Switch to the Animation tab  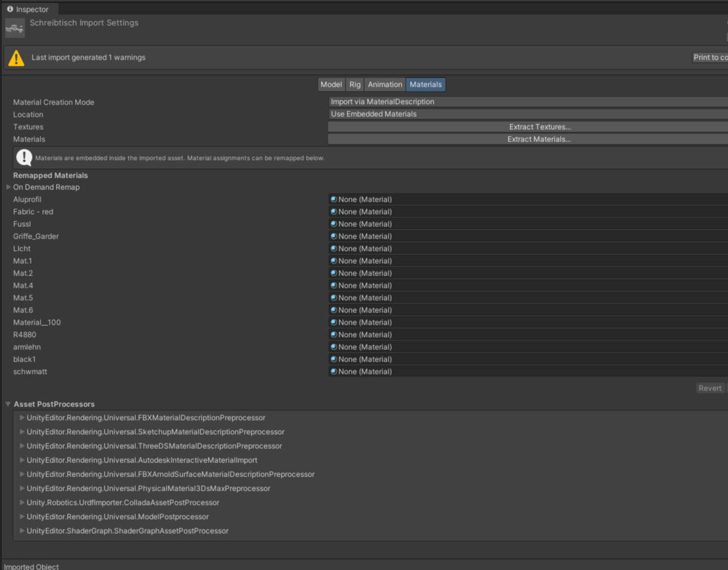[x=385, y=84]
